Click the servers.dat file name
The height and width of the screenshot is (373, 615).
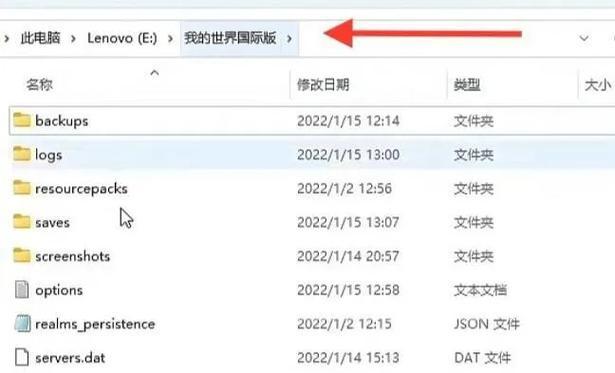click(x=70, y=358)
